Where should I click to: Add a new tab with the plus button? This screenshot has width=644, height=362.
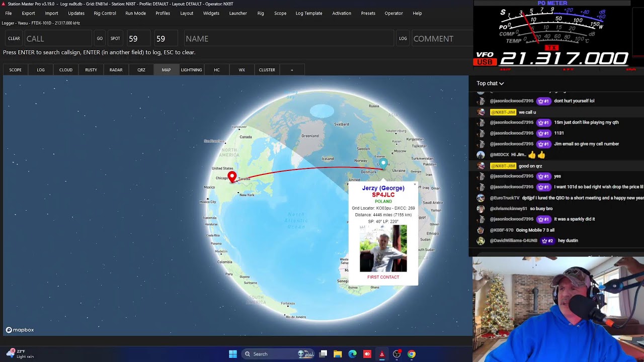tap(292, 70)
